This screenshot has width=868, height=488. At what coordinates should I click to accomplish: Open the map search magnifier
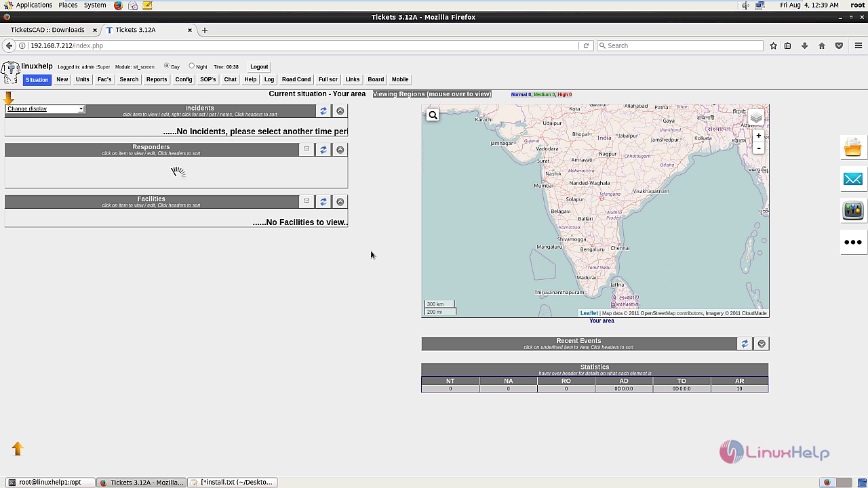[433, 115]
